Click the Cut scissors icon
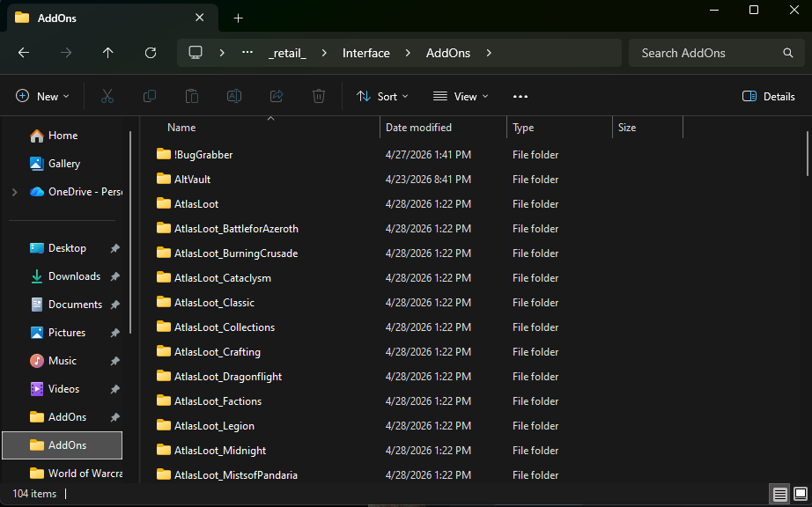Image resolution: width=812 pixels, height=507 pixels. click(107, 97)
